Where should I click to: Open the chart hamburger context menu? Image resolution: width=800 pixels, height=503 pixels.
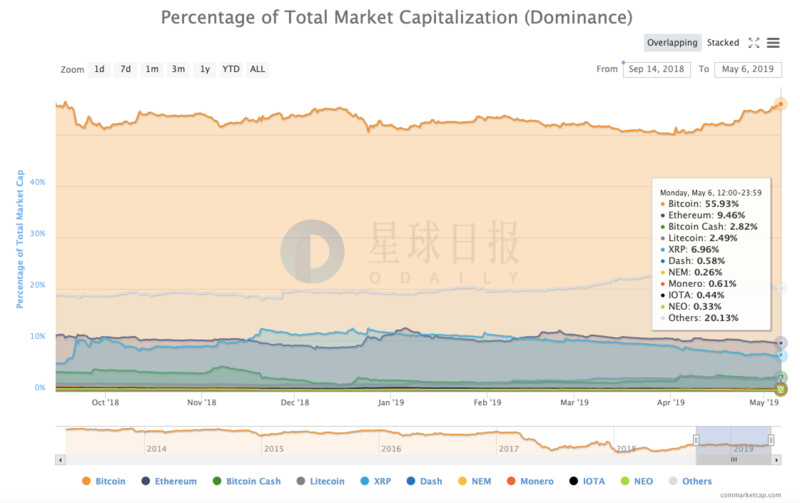(773, 43)
